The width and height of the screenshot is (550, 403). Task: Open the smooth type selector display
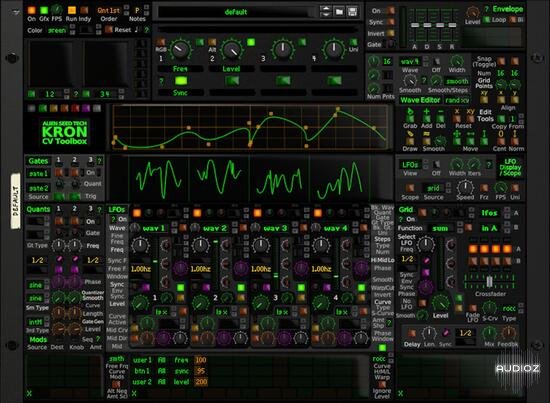(x=457, y=81)
